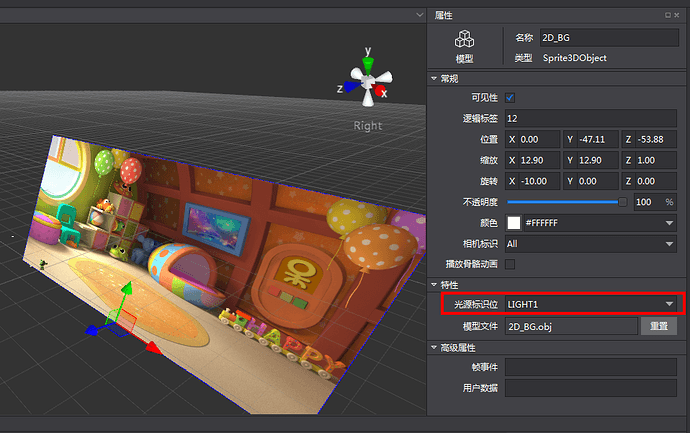This screenshot has width=690, height=433.
Task: Click the 模型 model cube icon
Action: (464, 39)
